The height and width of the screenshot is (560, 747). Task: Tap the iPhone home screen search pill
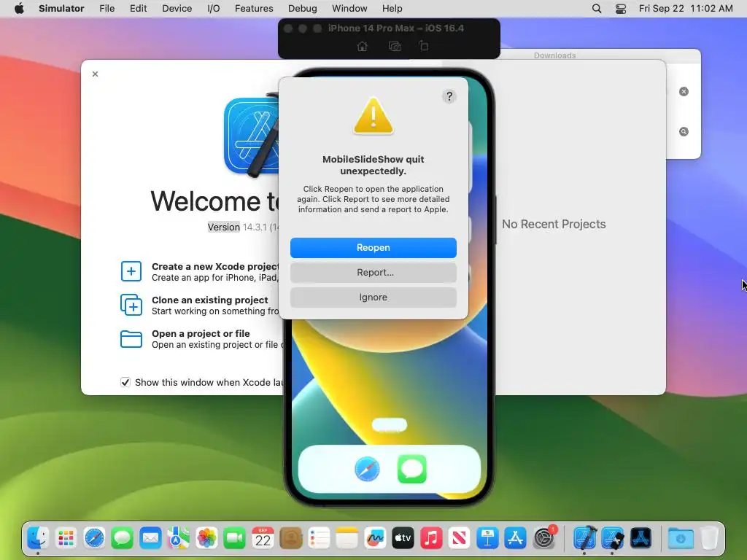pyautogui.click(x=390, y=425)
